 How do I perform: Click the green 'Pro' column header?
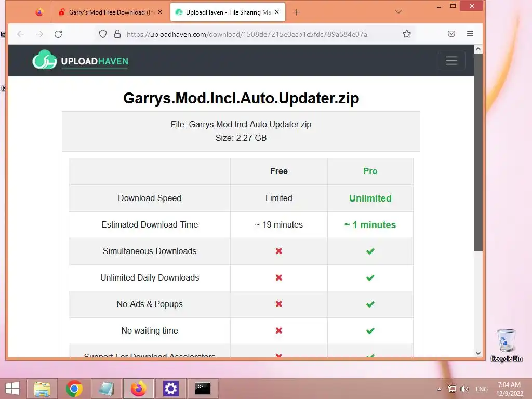click(x=370, y=171)
